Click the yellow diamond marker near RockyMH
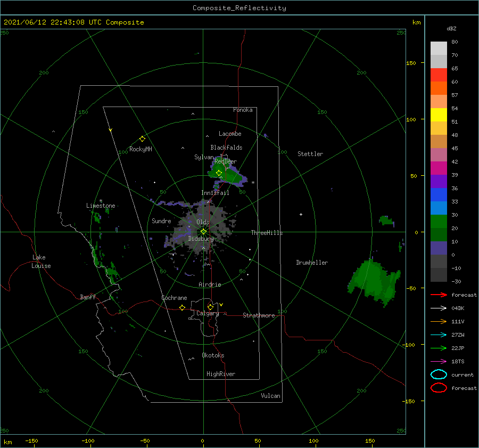Image resolution: width=479 pixels, height=448 pixels. (142, 139)
